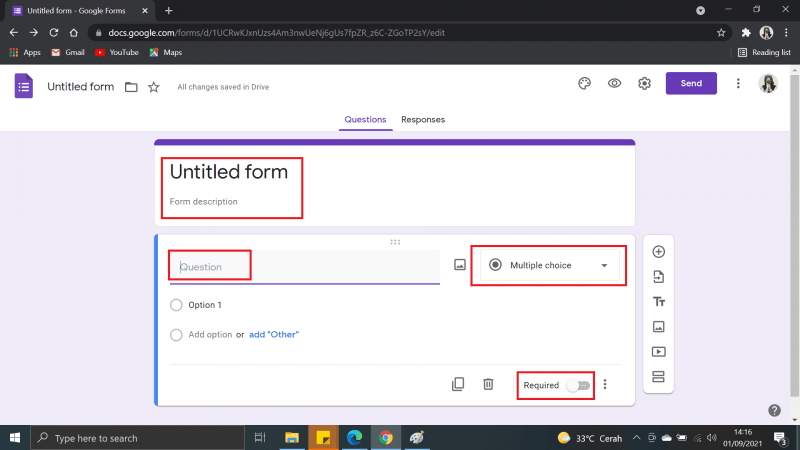Open Task View on taskbar
Screen dimensions: 800x450
[260, 438]
